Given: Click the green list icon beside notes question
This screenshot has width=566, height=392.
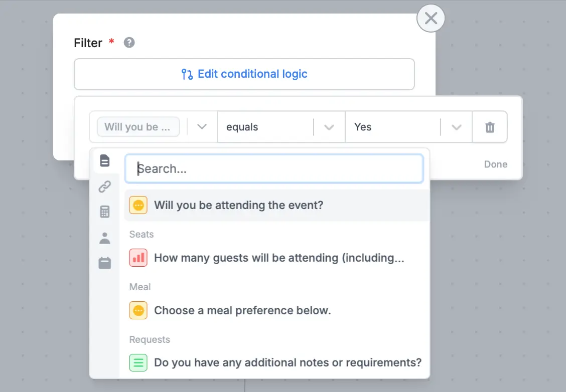Looking at the screenshot, I should [x=138, y=362].
